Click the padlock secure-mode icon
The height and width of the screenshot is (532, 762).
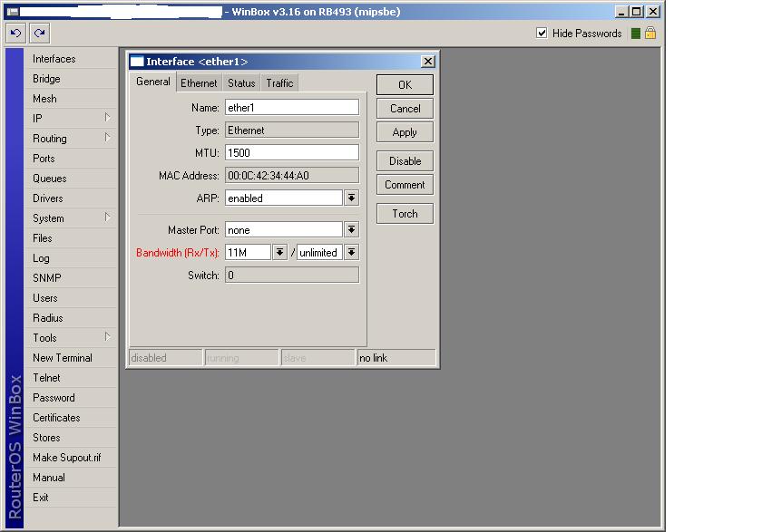(650, 33)
